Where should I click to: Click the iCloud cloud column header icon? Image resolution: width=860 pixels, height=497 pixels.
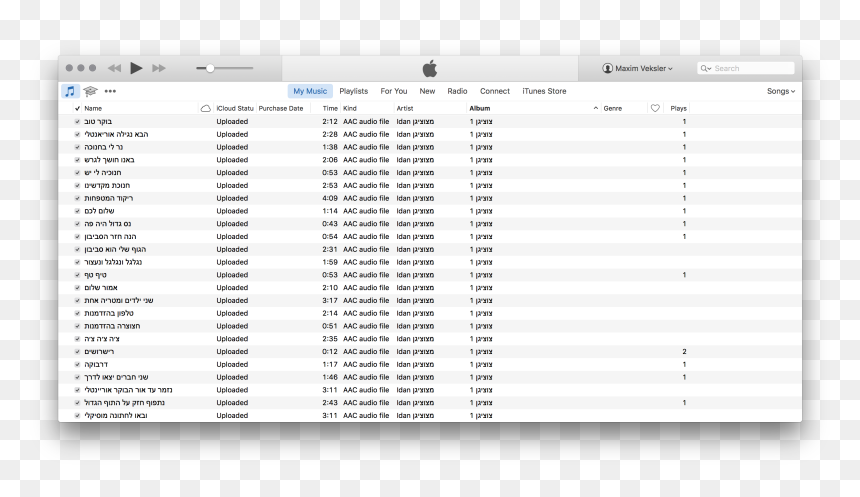[206, 109]
